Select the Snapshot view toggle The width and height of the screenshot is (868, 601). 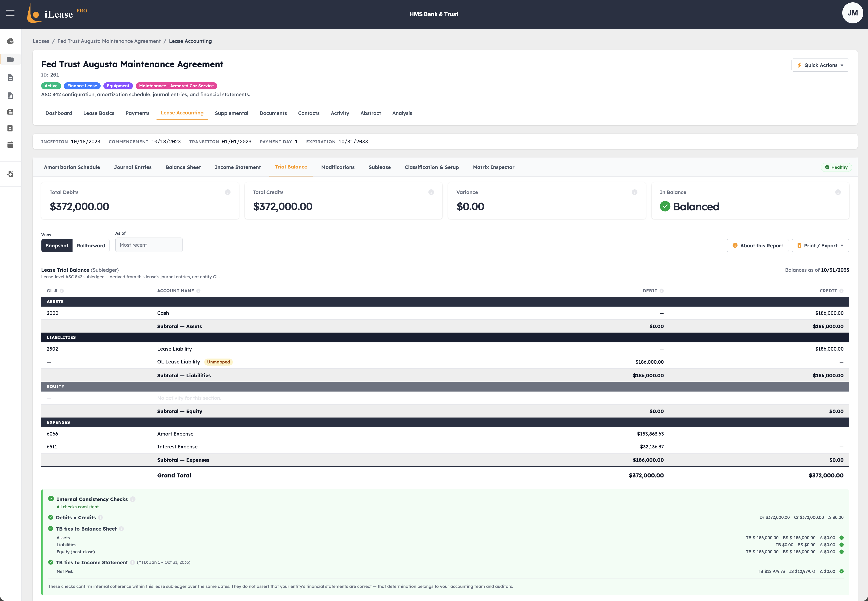pyautogui.click(x=57, y=246)
